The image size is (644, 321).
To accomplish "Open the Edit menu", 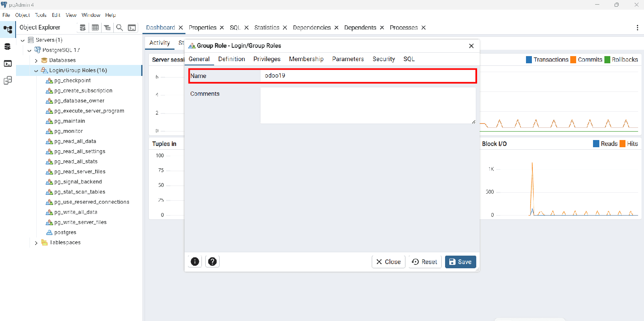I will [56, 15].
